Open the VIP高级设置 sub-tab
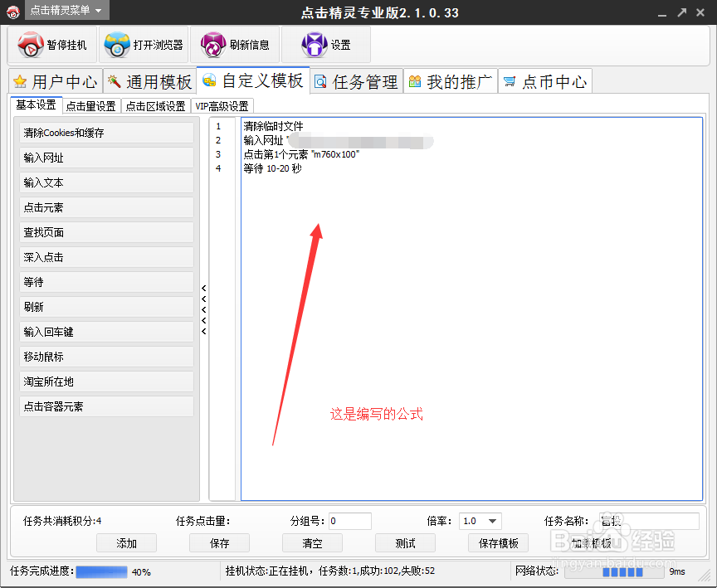The width and height of the screenshot is (717, 588). pyautogui.click(x=222, y=106)
